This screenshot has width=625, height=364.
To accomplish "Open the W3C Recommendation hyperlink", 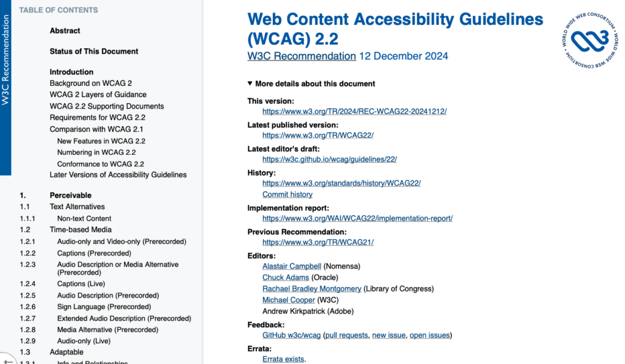I will pos(302,55).
